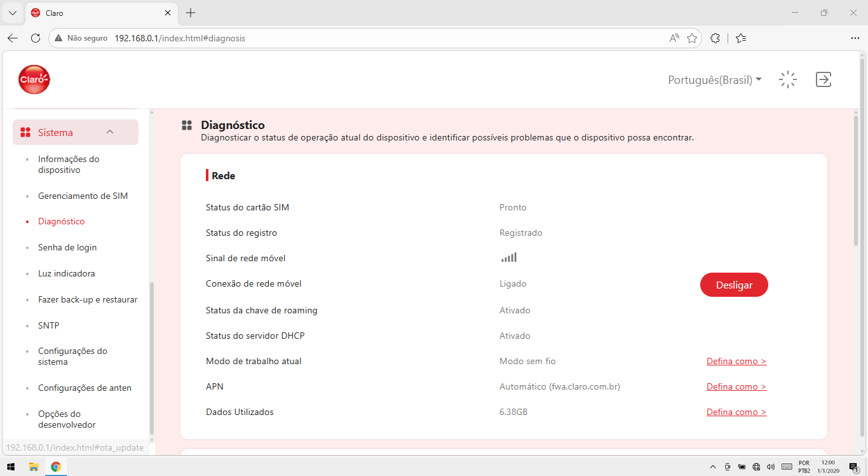Open Gerenciamento de SIM menu item
Image resolution: width=868 pixels, height=476 pixels.
tap(83, 196)
